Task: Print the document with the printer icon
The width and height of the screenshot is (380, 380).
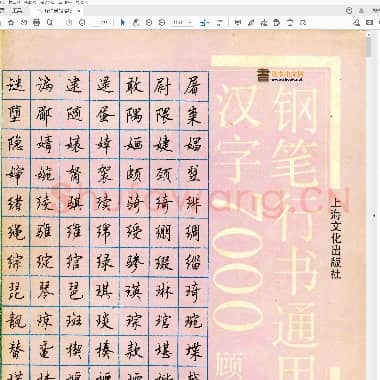Action: coord(37,23)
